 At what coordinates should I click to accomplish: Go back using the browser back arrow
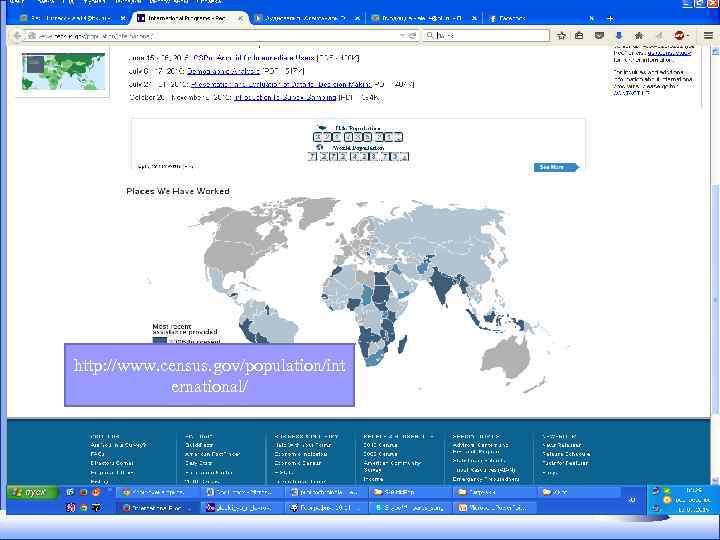[17, 35]
